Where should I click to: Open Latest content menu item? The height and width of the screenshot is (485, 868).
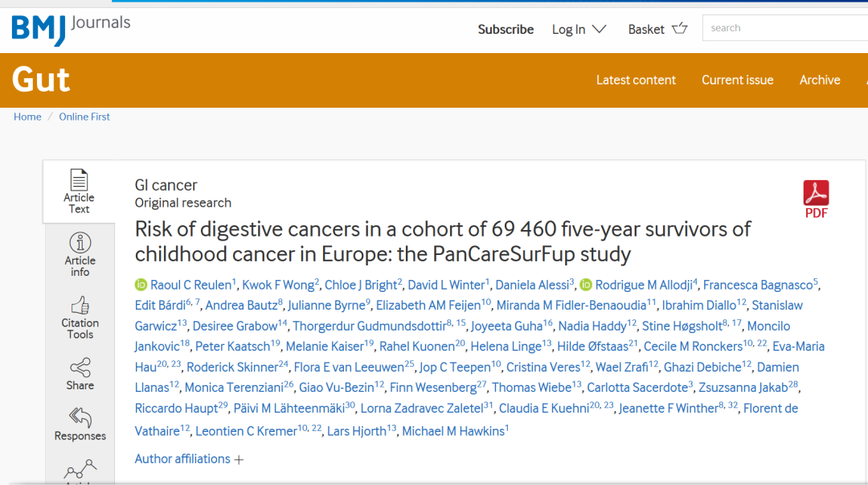636,80
